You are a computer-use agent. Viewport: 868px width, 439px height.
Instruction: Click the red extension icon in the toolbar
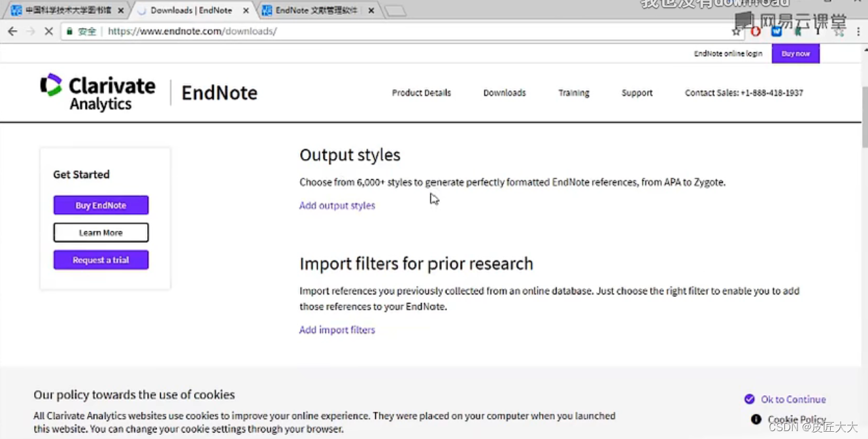tap(756, 31)
